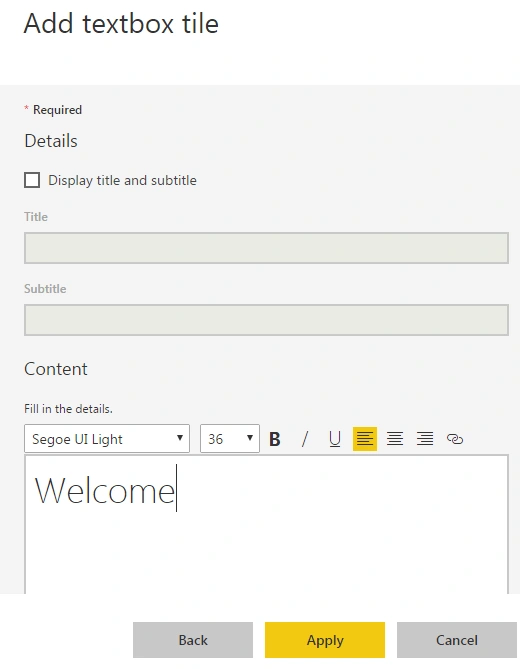Right-align the content text
The height and width of the screenshot is (669, 520).
pos(425,439)
